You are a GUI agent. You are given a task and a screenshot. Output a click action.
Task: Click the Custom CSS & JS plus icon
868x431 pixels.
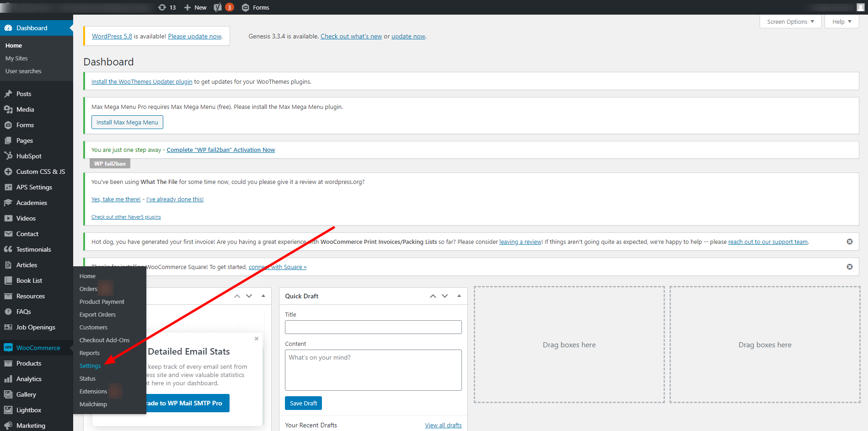tap(8, 172)
